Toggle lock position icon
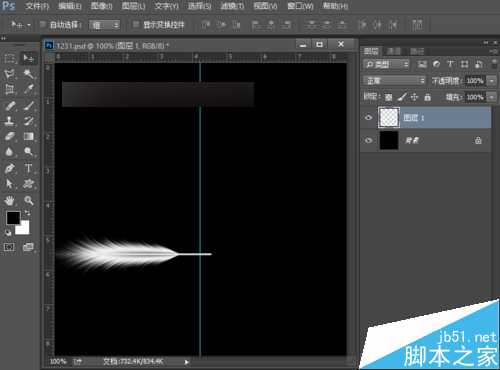 click(x=414, y=97)
